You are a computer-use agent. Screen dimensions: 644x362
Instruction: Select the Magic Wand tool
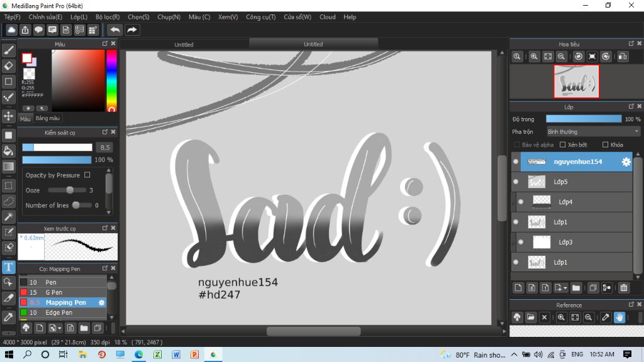pyautogui.click(x=8, y=217)
